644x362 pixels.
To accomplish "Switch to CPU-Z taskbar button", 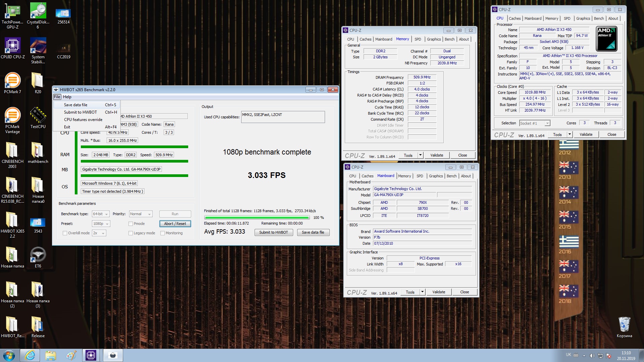I will 91,355.
